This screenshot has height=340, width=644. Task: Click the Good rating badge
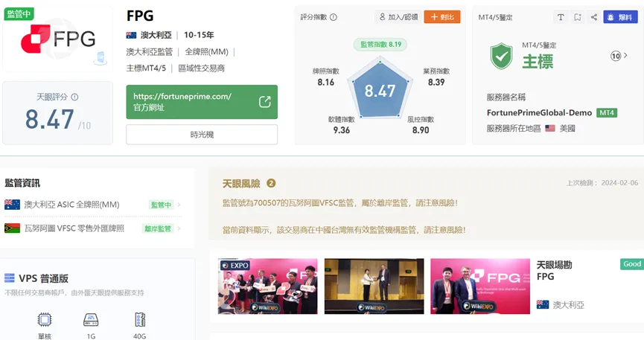click(631, 264)
